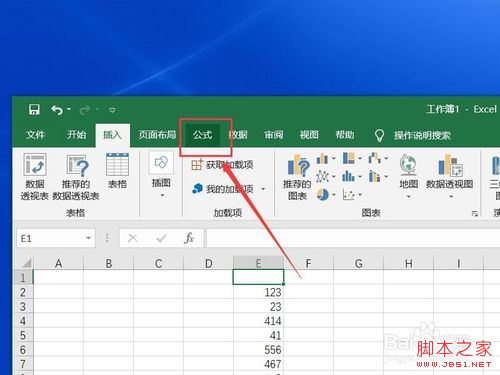Click the fx insert function icon

pos(189,238)
